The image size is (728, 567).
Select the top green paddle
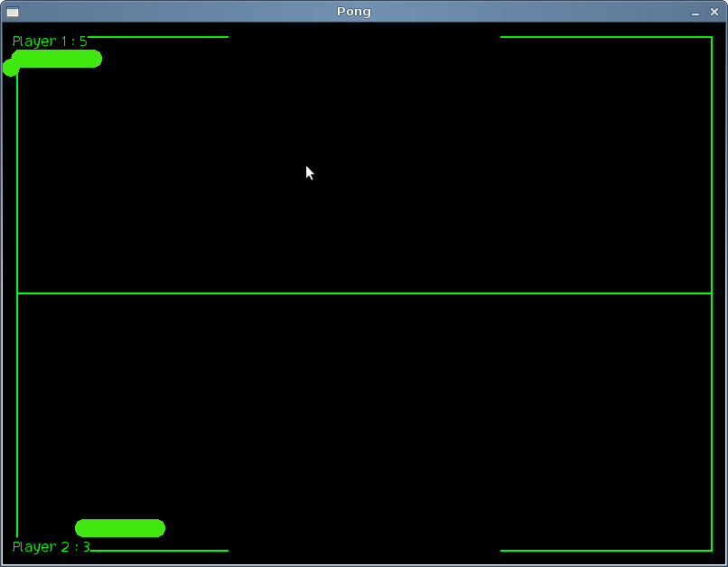point(57,59)
